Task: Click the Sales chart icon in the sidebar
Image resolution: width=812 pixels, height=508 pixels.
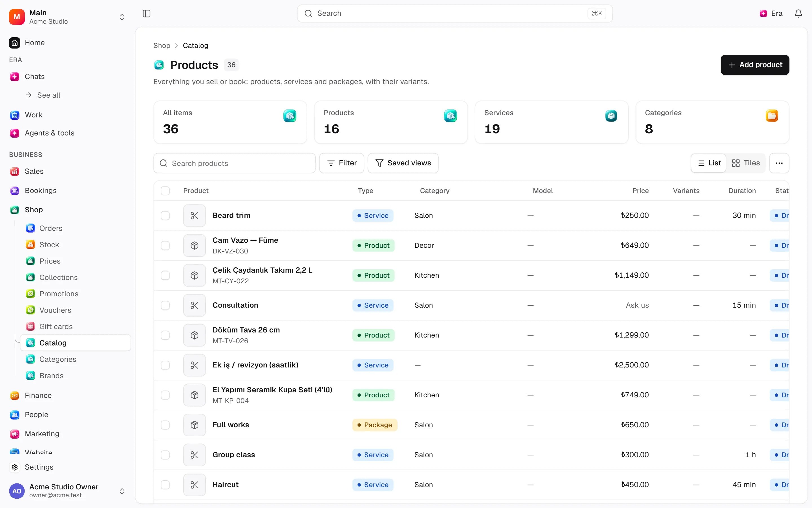Action: click(x=14, y=171)
